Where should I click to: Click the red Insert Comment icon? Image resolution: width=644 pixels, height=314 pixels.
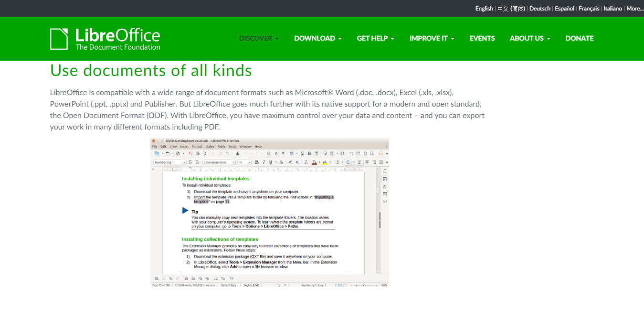[381, 153]
